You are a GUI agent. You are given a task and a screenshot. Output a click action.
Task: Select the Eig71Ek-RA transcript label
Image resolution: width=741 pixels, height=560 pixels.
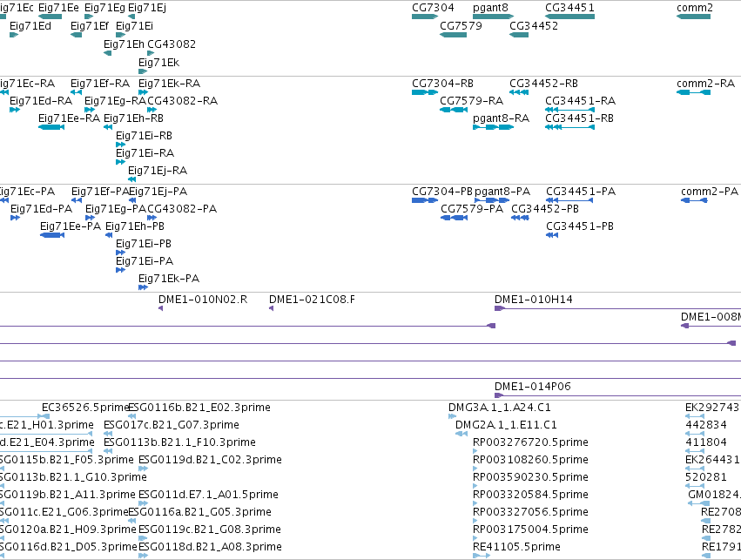coord(170,84)
